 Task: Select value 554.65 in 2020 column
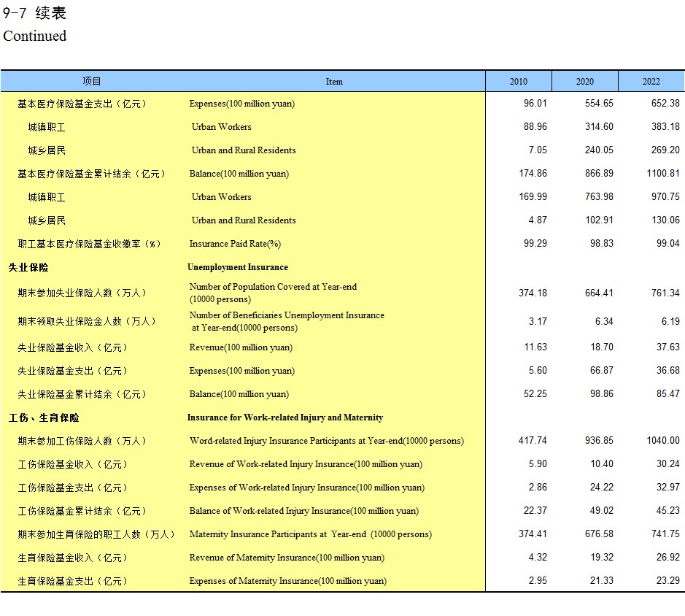[599, 103]
